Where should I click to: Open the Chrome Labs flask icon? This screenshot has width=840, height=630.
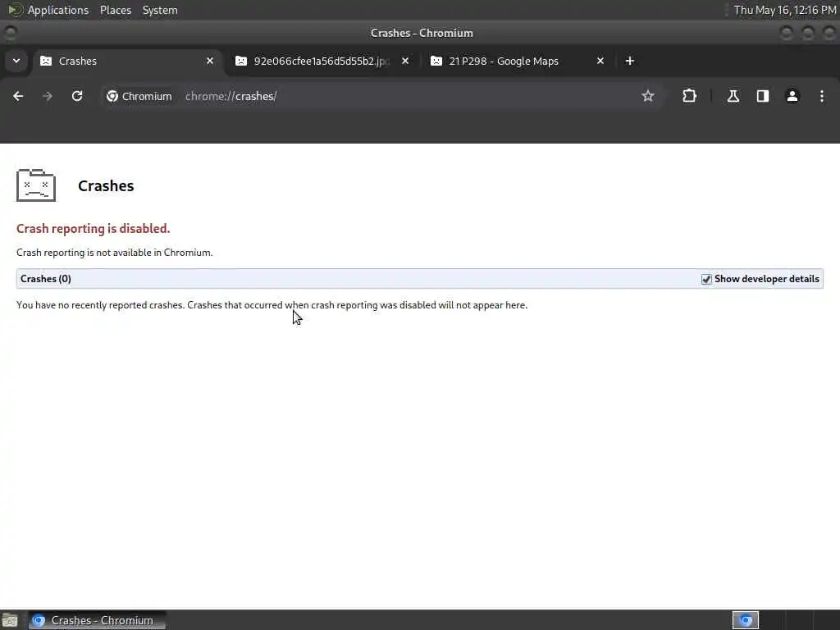click(733, 96)
